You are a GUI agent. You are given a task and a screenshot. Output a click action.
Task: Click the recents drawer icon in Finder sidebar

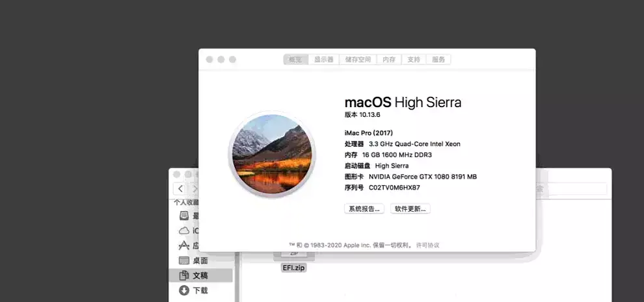coord(184,216)
